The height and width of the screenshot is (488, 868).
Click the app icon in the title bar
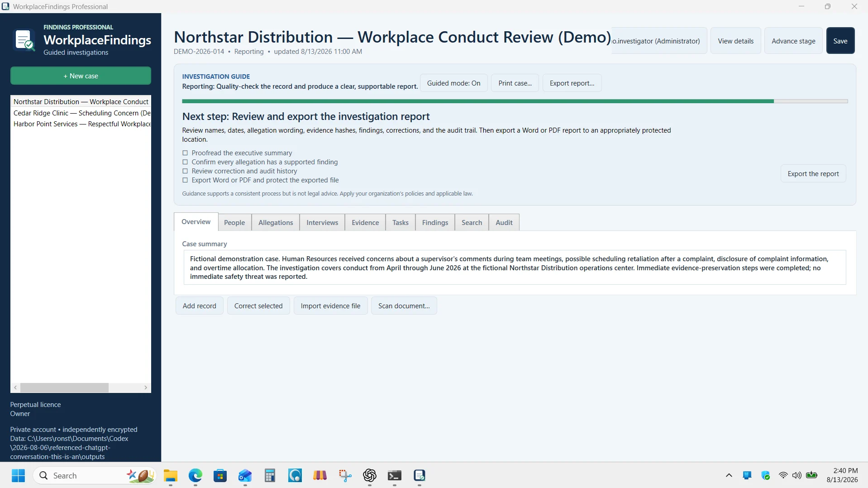click(5, 6)
